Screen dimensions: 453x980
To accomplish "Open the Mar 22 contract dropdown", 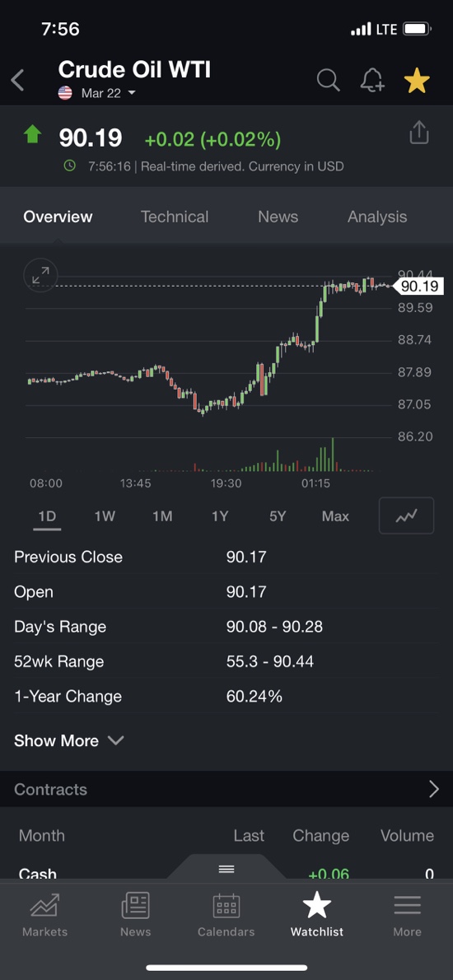I will 108,94.
